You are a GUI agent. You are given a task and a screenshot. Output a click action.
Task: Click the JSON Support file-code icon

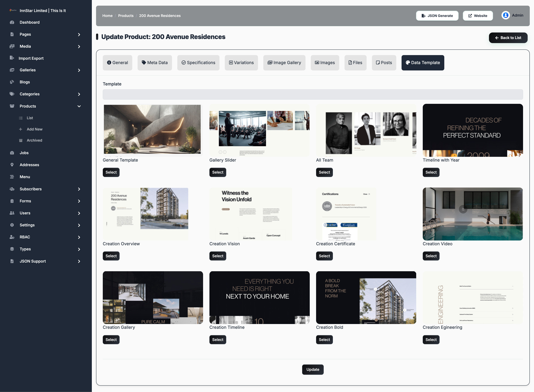coord(12,261)
